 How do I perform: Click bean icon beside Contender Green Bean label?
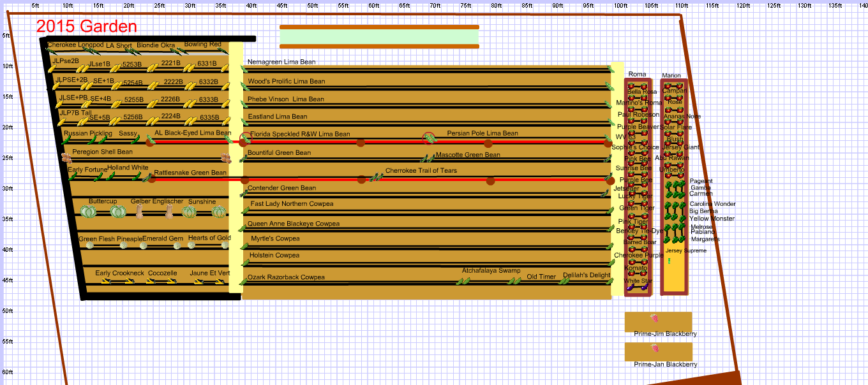(x=243, y=192)
